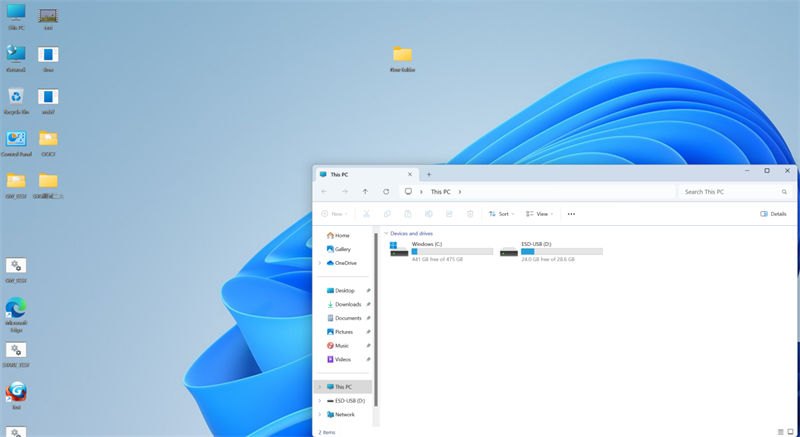Expand OneDrive in the navigation pane
Viewport: 800px width, 437px height.
coord(320,263)
